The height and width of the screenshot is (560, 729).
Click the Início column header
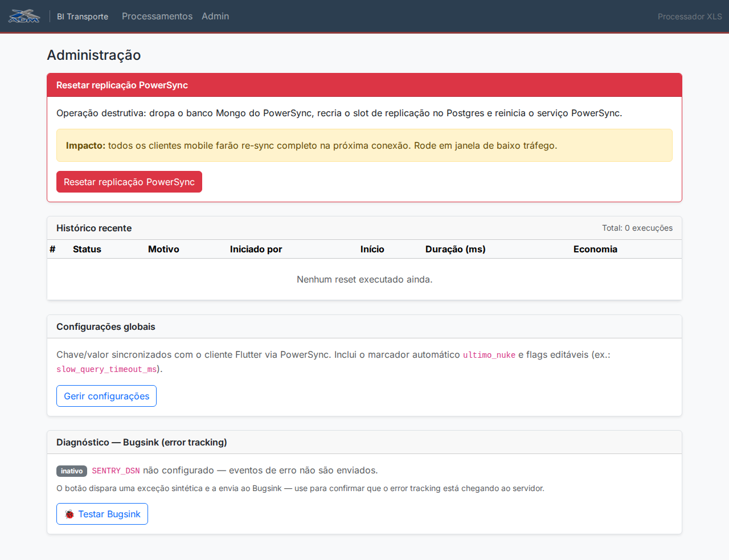pos(372,249)
